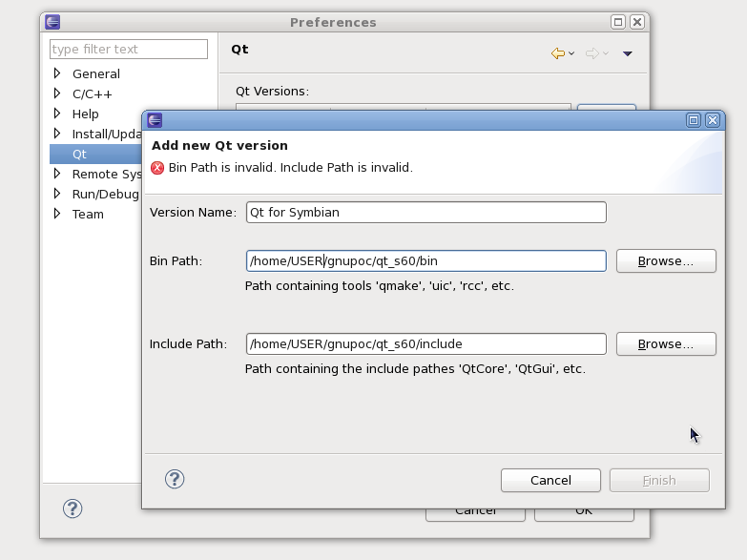
Task: Click the type filter text box
Action: pyautogui.click(x=129, y=49)
